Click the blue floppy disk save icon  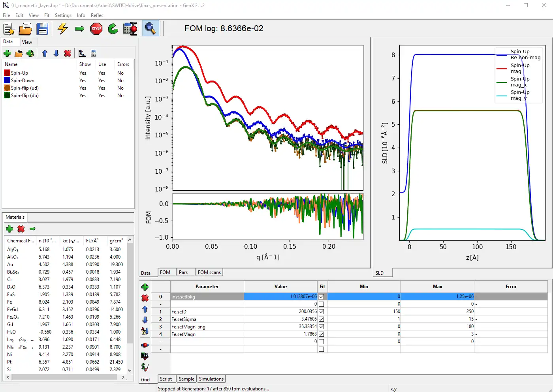click(42, 28)
